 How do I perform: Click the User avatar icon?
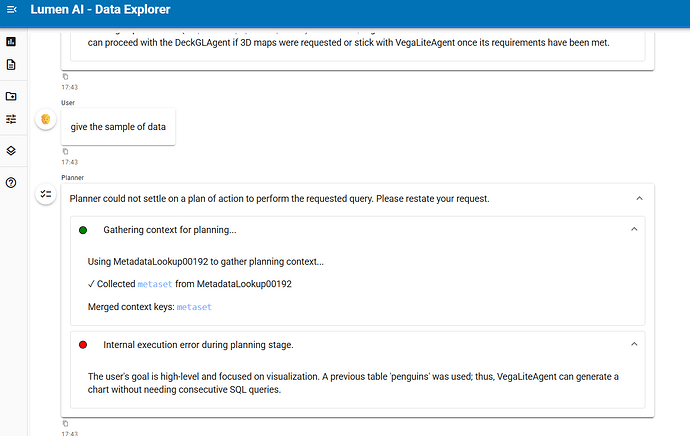point(45,120)
